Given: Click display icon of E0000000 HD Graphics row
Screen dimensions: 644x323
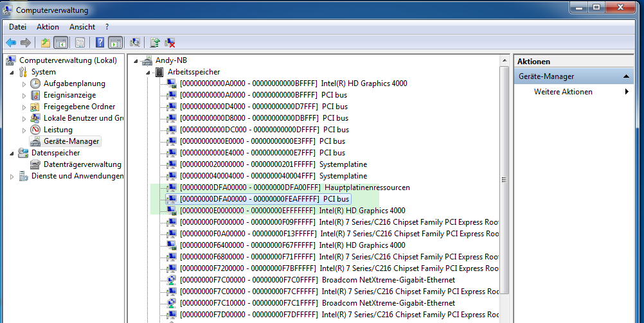Looking at the screenshot, I should point(171,211).
